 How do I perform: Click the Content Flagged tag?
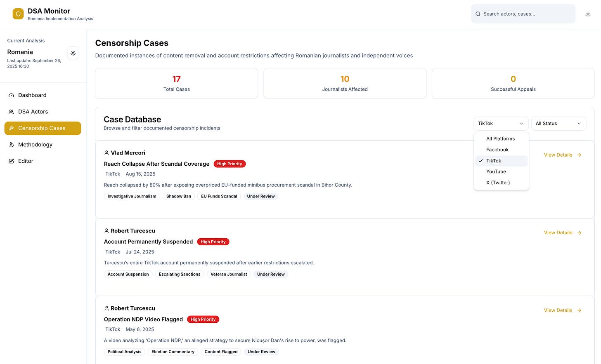pos(221,352)
